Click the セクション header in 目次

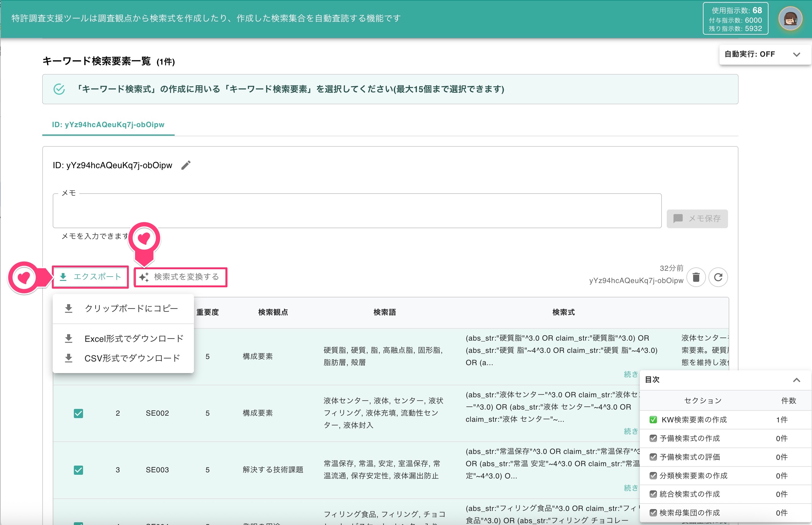[703, 401]
